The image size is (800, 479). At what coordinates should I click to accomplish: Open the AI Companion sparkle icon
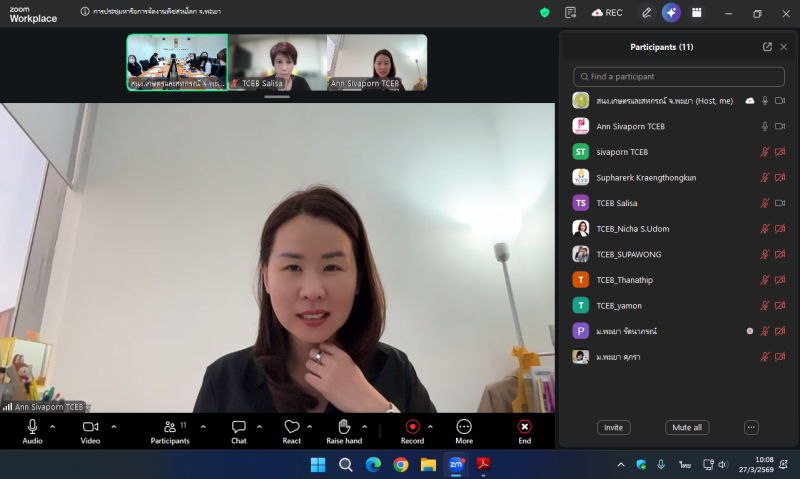click(671, 13)
